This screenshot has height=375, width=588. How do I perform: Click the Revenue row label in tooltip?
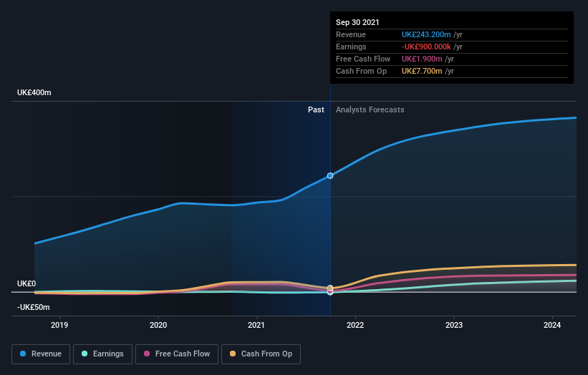[351, 34]
